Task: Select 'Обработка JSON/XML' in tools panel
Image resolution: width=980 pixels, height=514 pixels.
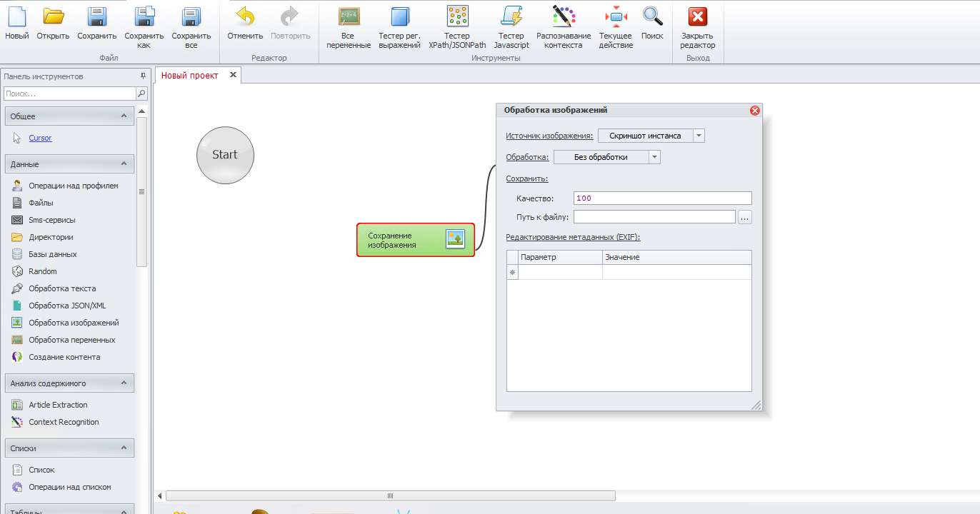Action: point(67,306)
